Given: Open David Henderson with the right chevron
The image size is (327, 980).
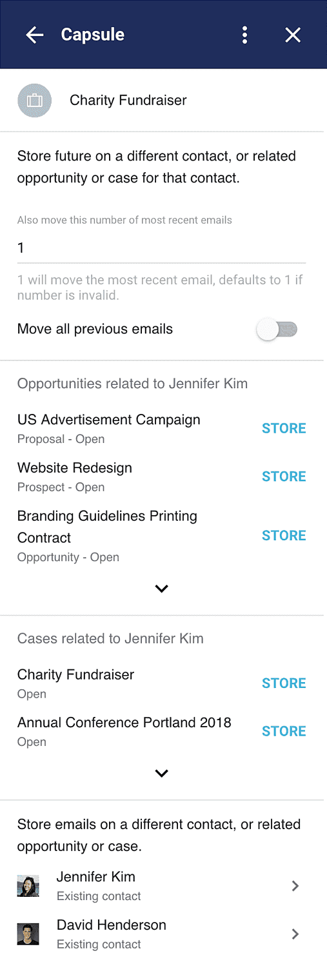Looking at the screenshot, I should point(295,934).
